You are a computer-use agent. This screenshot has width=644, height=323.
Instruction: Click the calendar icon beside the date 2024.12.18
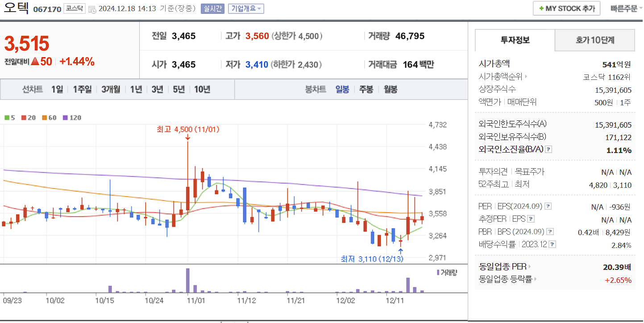click(x=92, y=8)
